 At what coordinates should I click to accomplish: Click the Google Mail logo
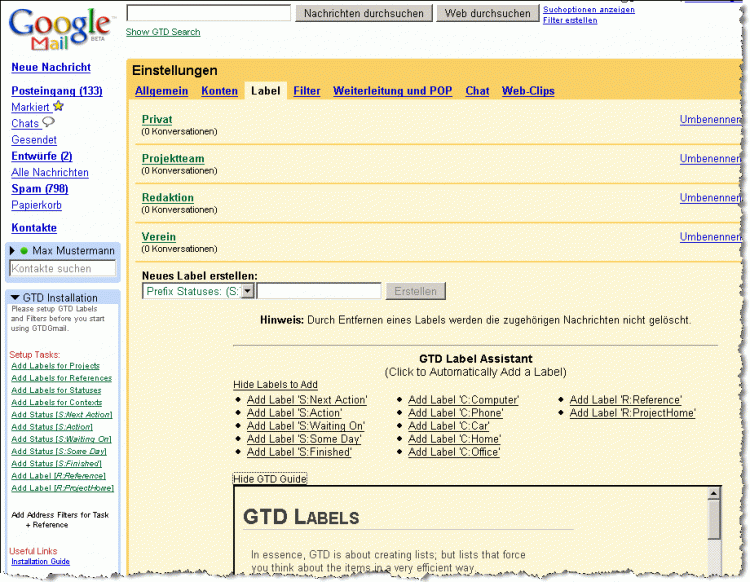pos(58,29)
